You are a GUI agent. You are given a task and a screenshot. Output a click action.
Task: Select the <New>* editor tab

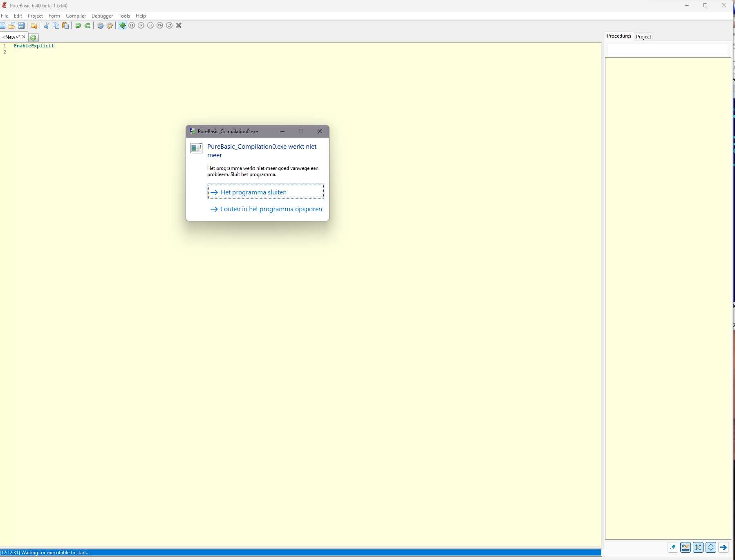pos(11,37)
